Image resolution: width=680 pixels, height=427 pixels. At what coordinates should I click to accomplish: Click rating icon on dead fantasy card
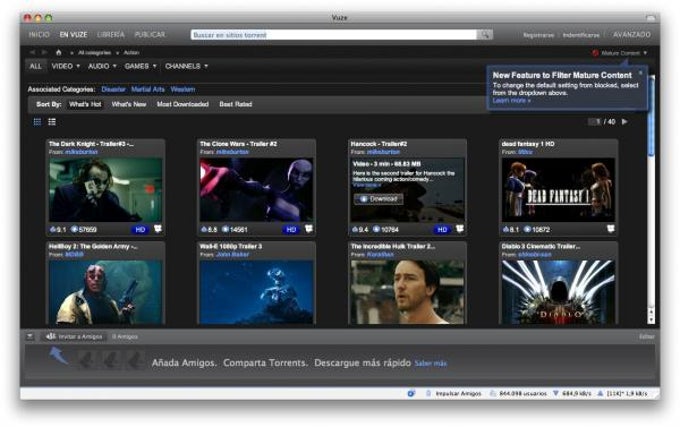506,229
